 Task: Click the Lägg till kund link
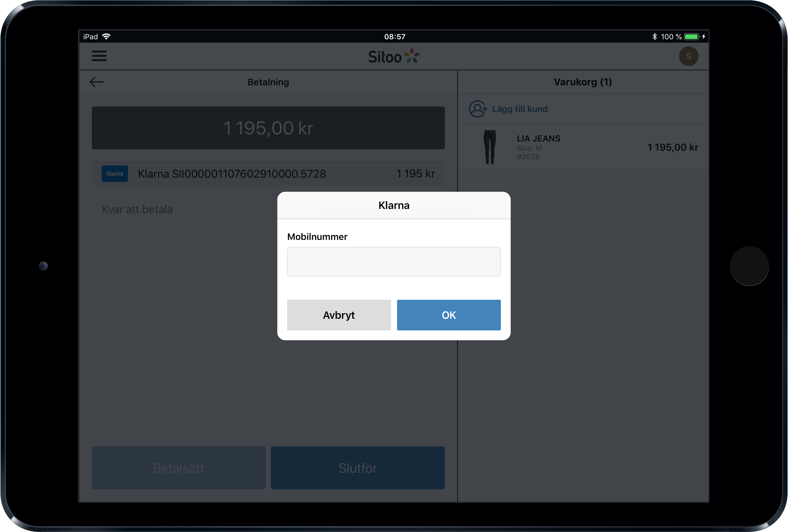point(520,109)
